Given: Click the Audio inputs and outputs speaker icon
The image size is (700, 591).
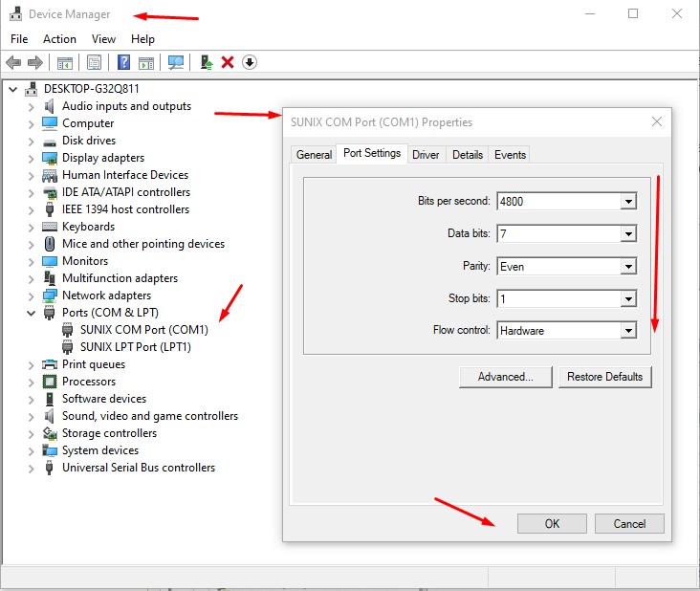Looking at the screenshot, I should (50, 106).
